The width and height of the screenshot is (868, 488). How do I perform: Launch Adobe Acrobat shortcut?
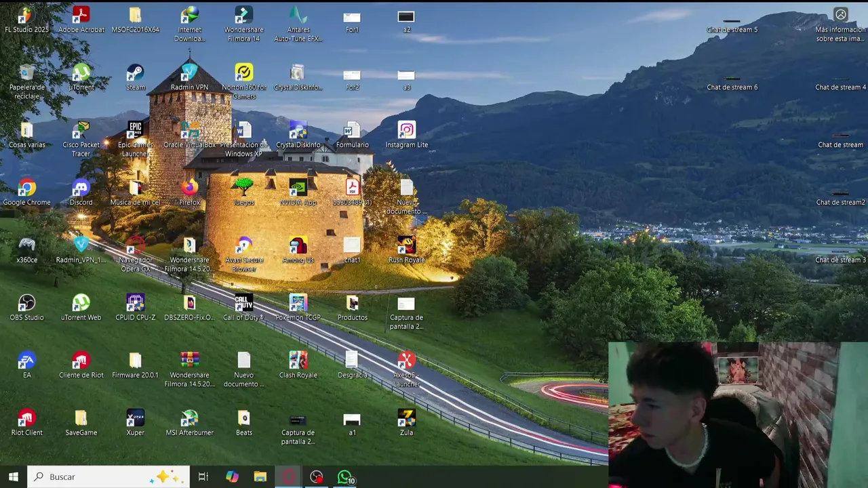pos(81,15)
